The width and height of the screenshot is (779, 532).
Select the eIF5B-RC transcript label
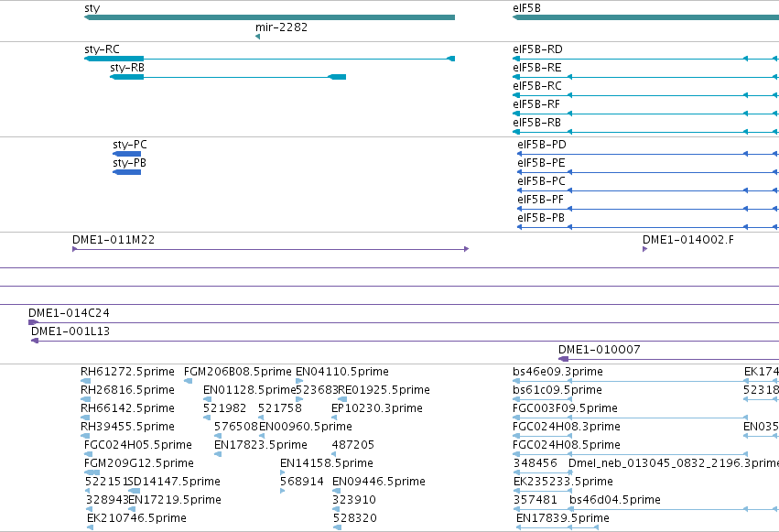537,86
